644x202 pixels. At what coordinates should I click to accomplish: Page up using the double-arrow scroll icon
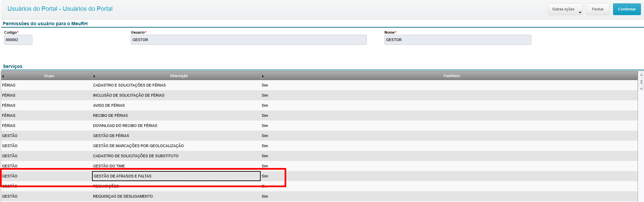pos(641,82)
